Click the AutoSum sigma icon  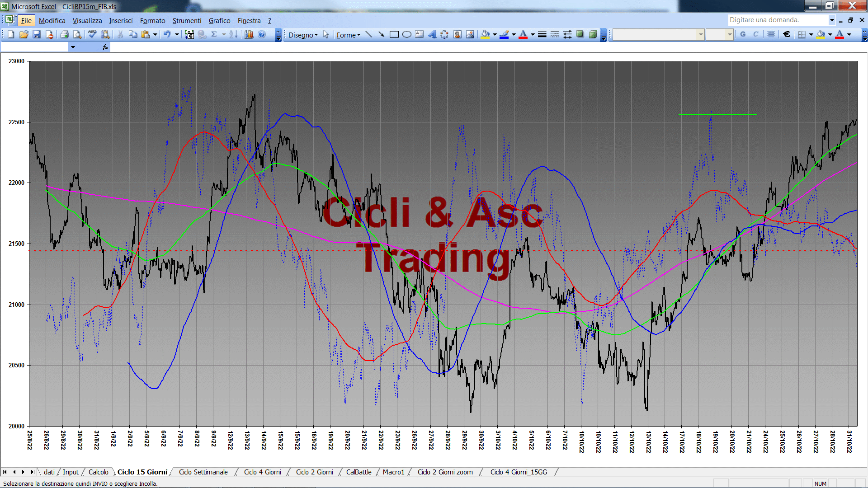tap(214, 34)
